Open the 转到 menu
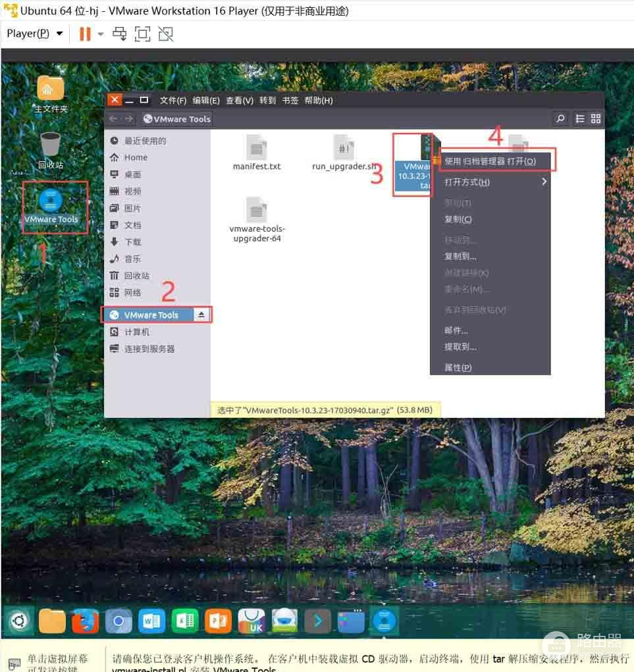The image size is (634, 672). click(267, 100)
